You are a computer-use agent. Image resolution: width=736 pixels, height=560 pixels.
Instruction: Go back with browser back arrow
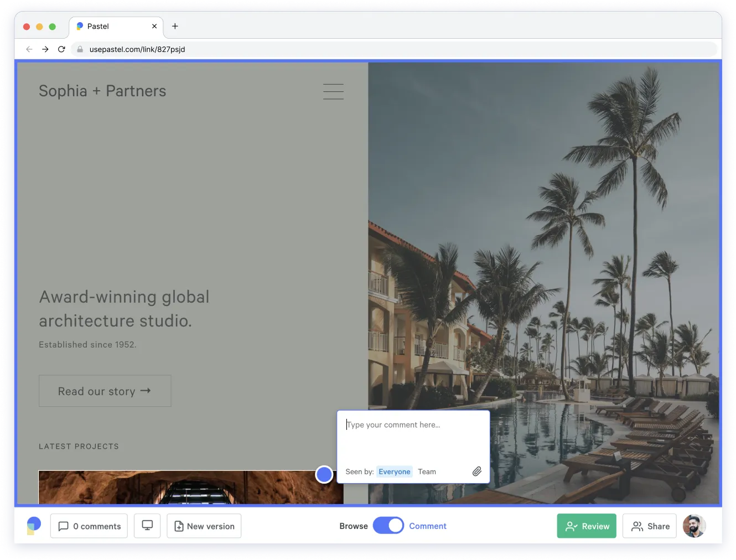[x=29, y=49]
